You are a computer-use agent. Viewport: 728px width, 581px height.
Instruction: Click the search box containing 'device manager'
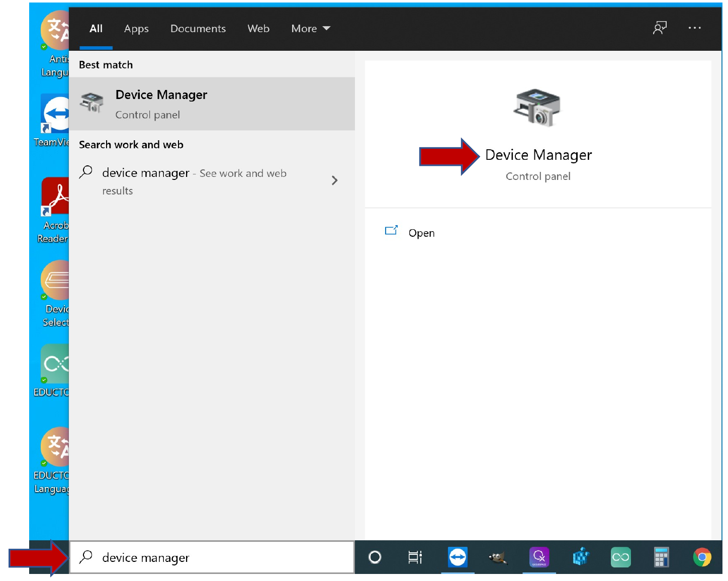[211, 558]
